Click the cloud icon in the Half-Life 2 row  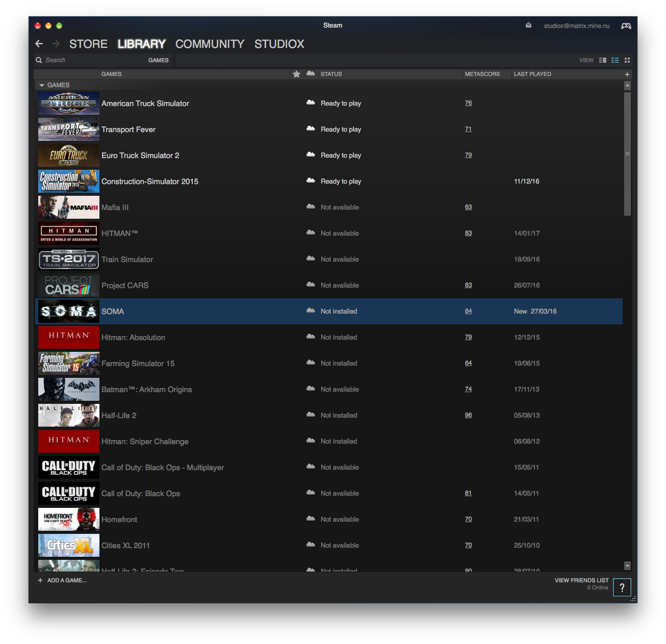[x=311, y=415]
